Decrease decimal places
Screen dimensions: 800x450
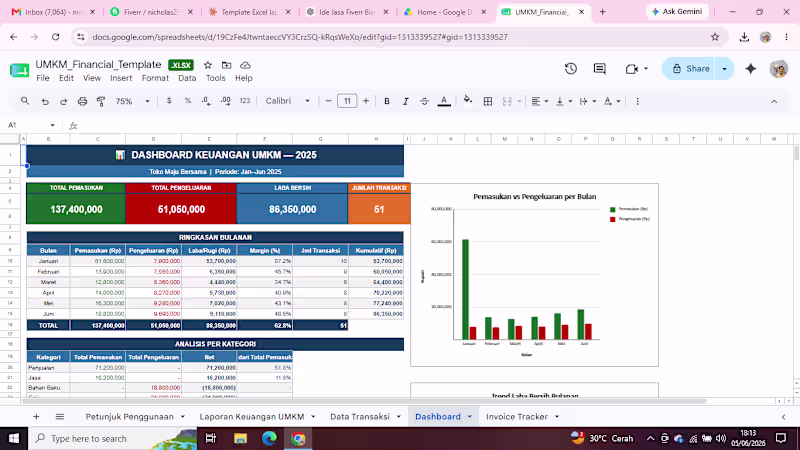coord(206,101)
